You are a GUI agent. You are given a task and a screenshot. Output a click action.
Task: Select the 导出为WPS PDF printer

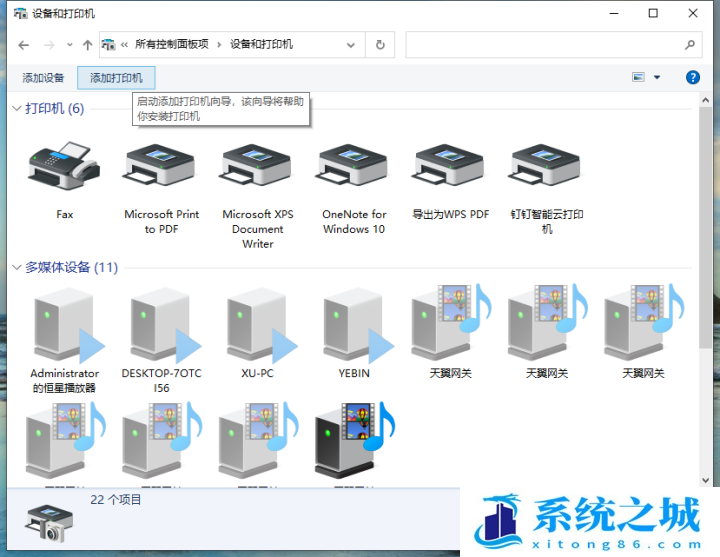(450, 166)
